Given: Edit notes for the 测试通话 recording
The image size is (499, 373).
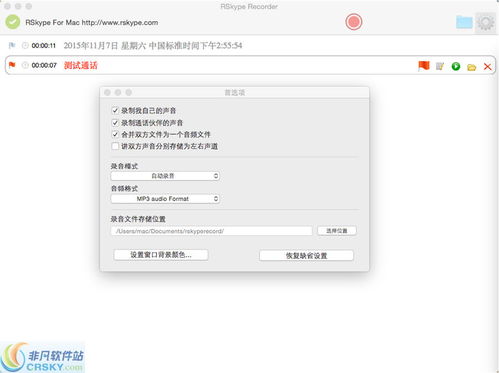Looking at the screenshot, I should coord(440,66).
